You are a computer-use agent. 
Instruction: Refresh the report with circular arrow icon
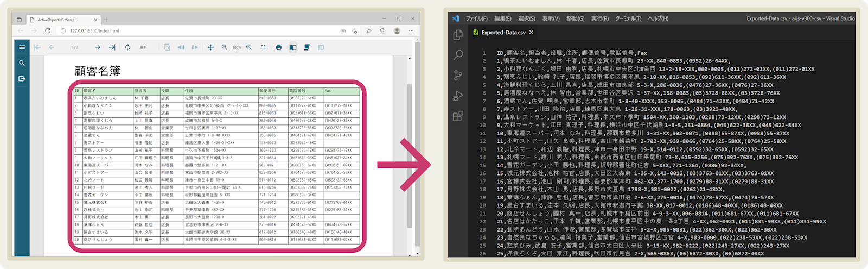click(x=127, y=47)
